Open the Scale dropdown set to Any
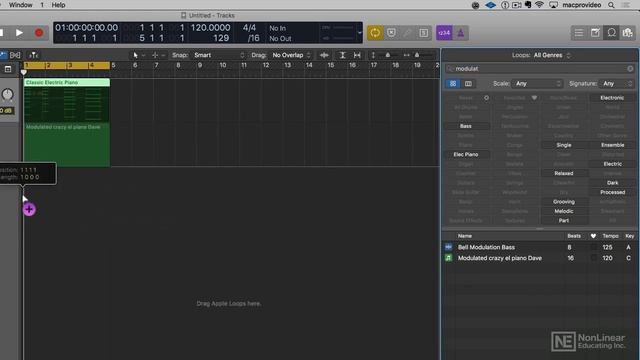Screen dimensions: 640x360 538,84
